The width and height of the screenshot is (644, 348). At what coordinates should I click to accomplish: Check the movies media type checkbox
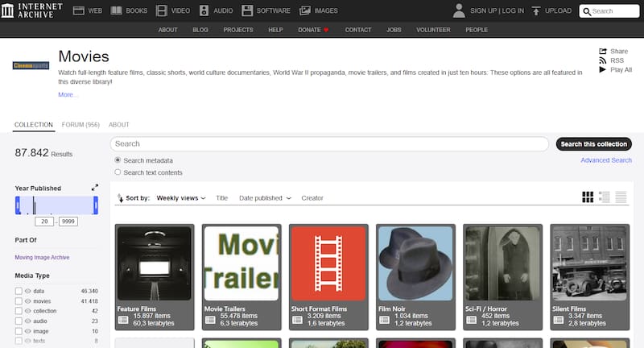click(x=19, y=301)
